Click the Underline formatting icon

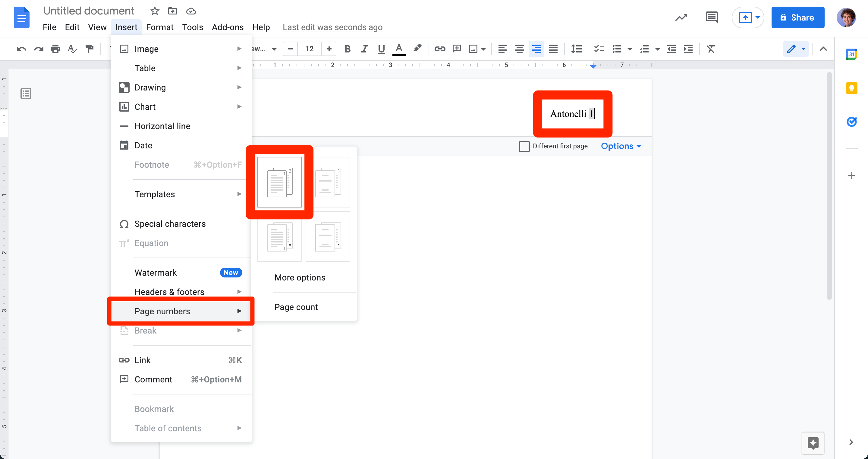[x=382, y=49]
